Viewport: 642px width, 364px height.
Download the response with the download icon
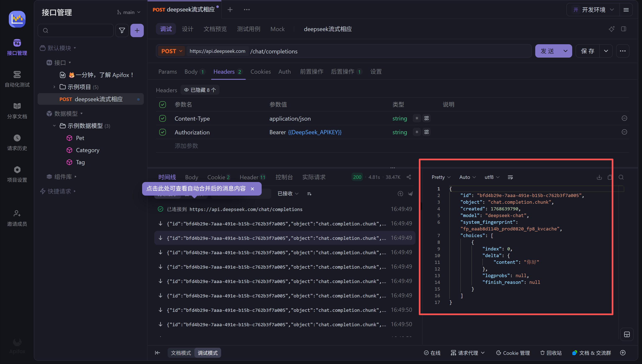(599, 177)
